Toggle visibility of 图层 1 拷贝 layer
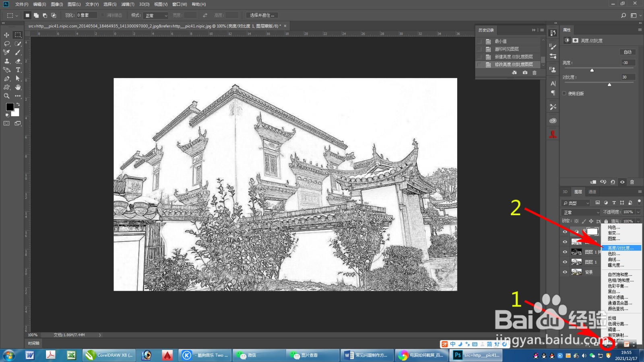 (565, 252)
